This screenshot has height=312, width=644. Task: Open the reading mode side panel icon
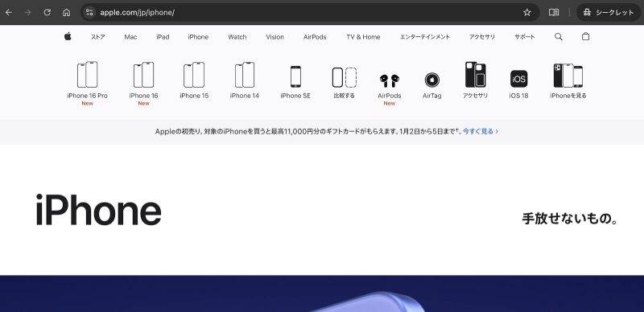pos(554,12)
